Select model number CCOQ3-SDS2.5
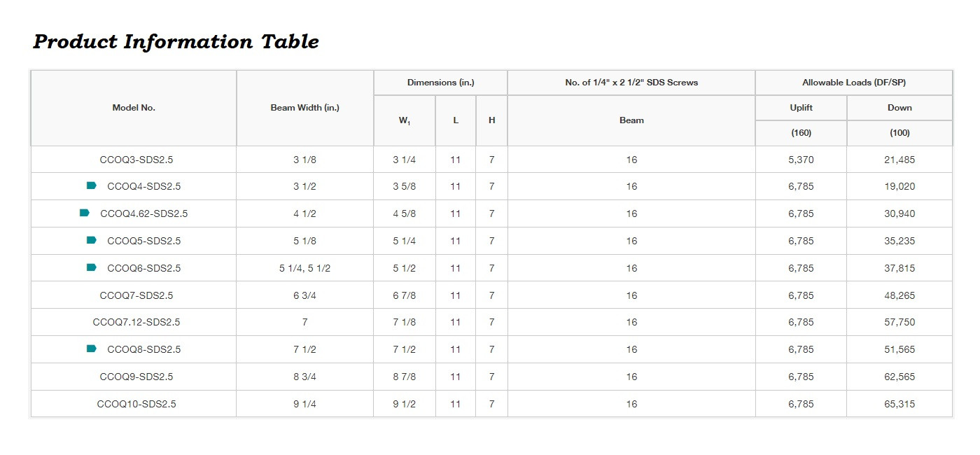The image size is (980, 455). pos(136,160)
